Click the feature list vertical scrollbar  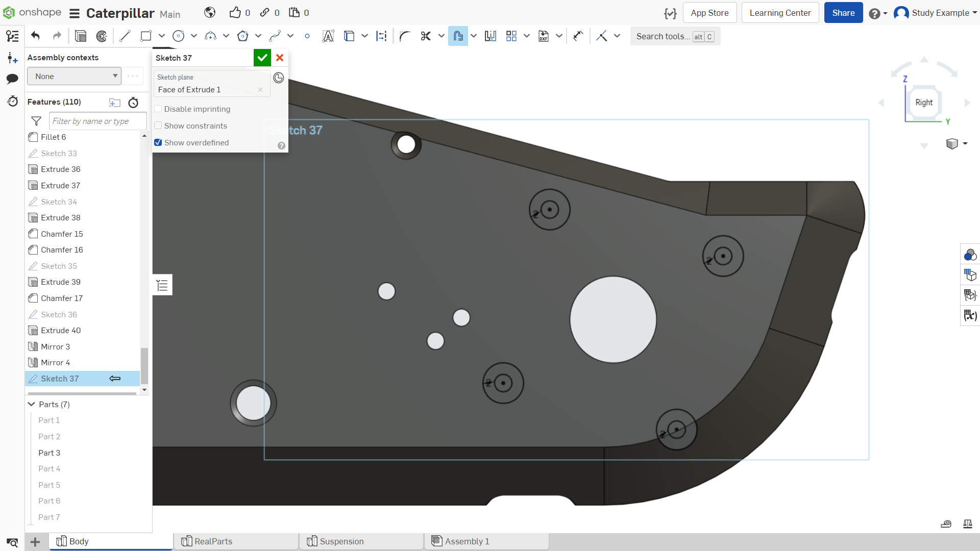[144, 365]
